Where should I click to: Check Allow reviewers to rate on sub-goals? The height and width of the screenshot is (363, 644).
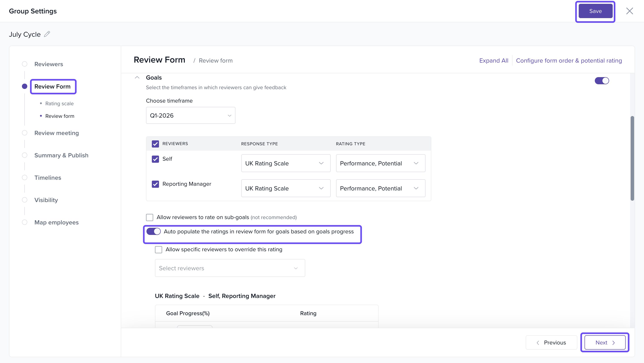click(x=150, y=217)
